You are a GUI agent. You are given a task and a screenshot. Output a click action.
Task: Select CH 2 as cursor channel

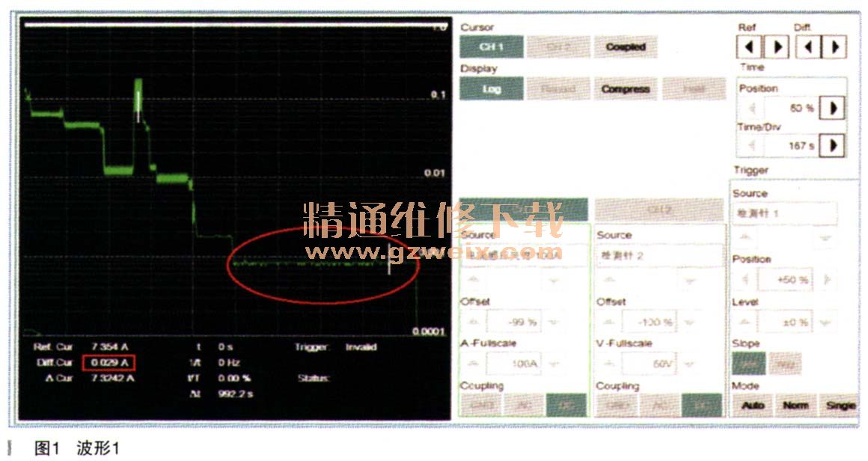point(558,47)
